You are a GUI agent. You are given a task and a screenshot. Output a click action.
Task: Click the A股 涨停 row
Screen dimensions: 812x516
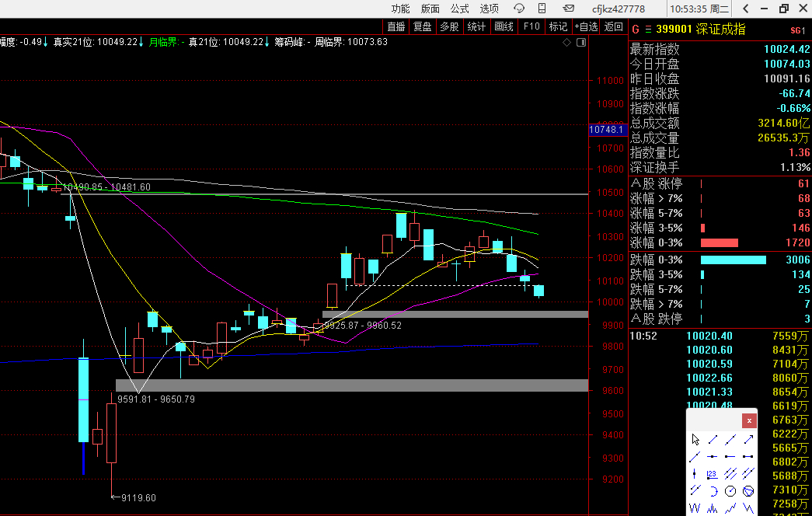720,184
